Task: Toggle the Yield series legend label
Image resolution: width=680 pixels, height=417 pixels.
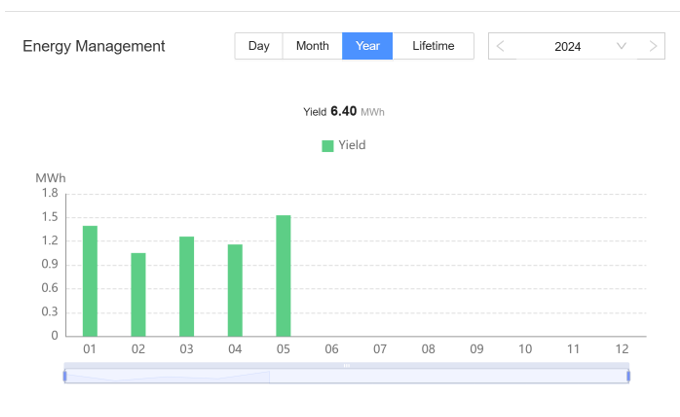Action: click(352, 145)
